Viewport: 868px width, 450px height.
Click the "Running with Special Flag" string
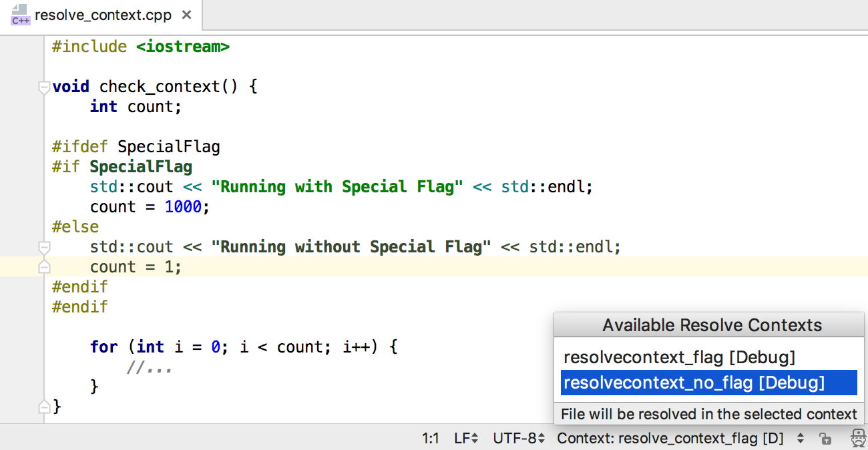337,187
